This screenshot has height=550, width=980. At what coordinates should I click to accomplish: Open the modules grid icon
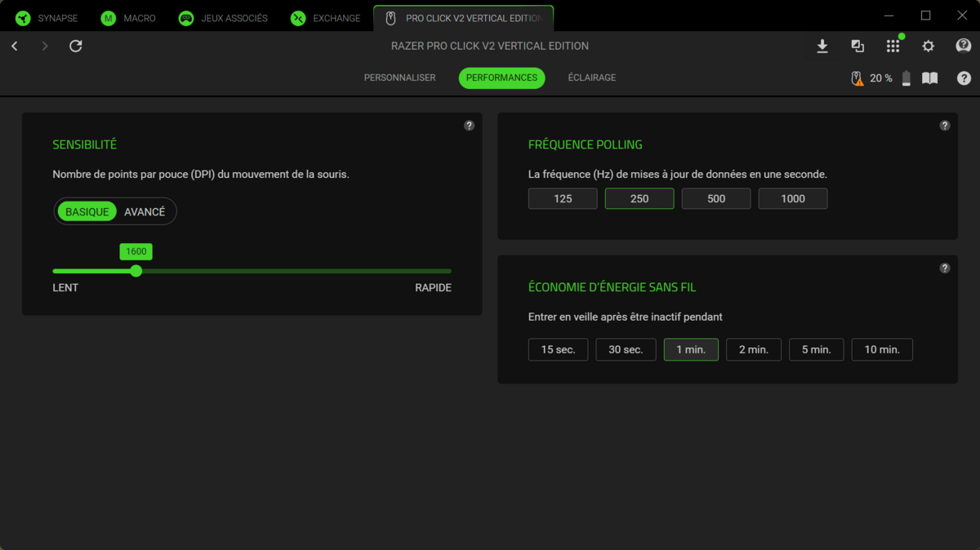[893, 47]
